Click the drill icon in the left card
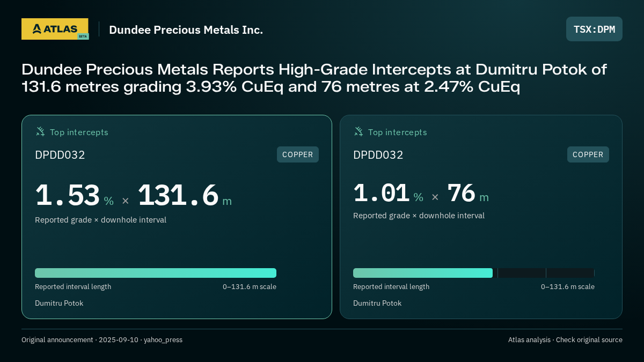644x362 pixels. tap(40, 131)
